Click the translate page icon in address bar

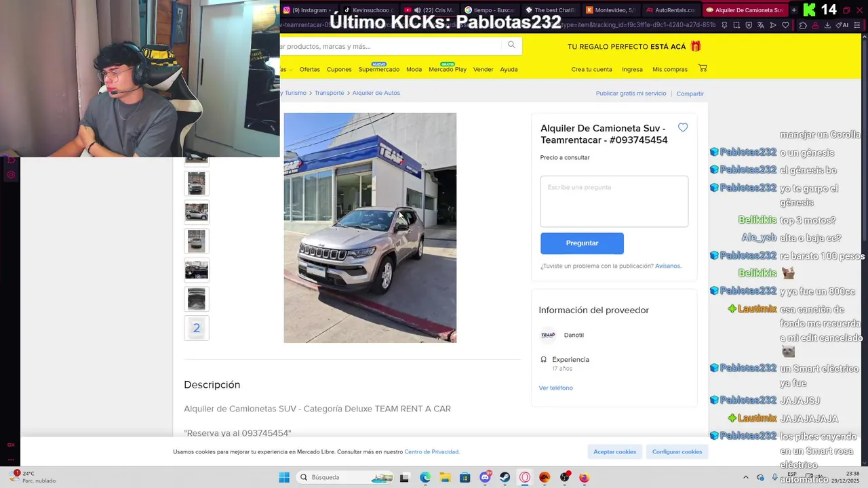(761, 25)
